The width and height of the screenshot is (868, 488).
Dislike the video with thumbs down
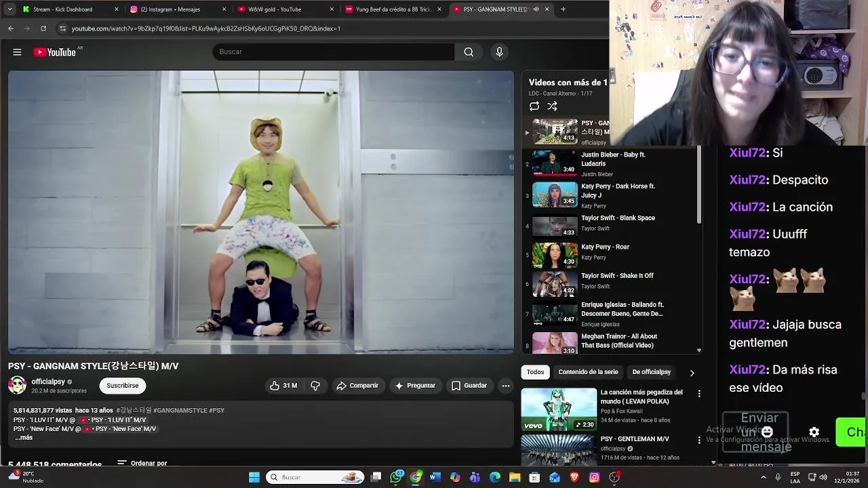tap(315, 386)
